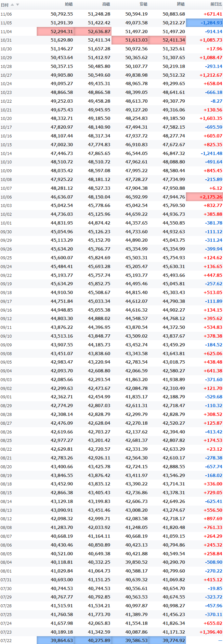
Task: Select the close value 44,550.85
Action: [x=174, y=223]
